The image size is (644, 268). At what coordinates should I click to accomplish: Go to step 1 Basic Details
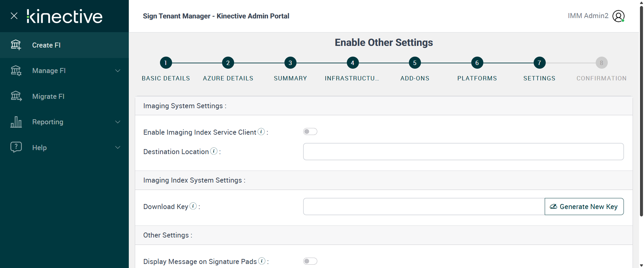[x=166, y=63]
